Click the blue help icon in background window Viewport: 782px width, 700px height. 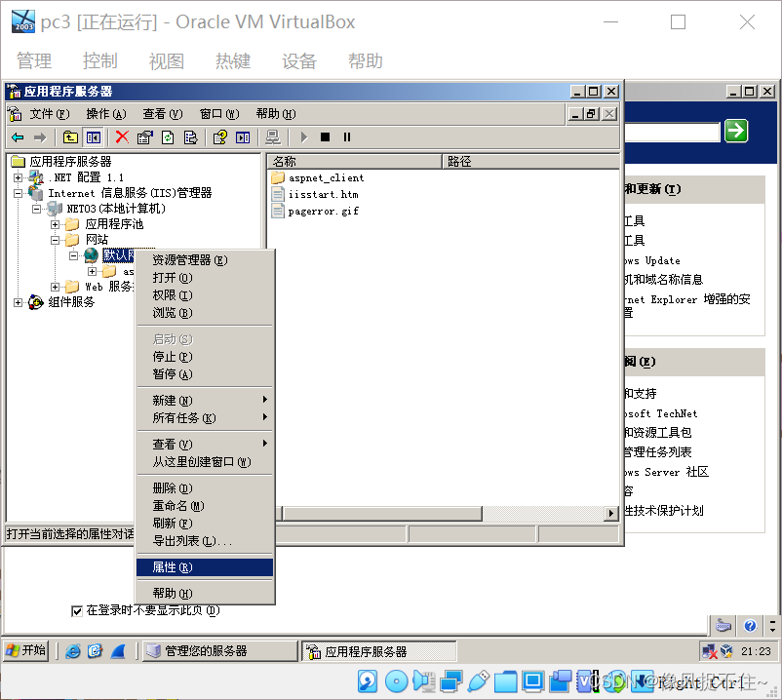click(x=750, y=625)
